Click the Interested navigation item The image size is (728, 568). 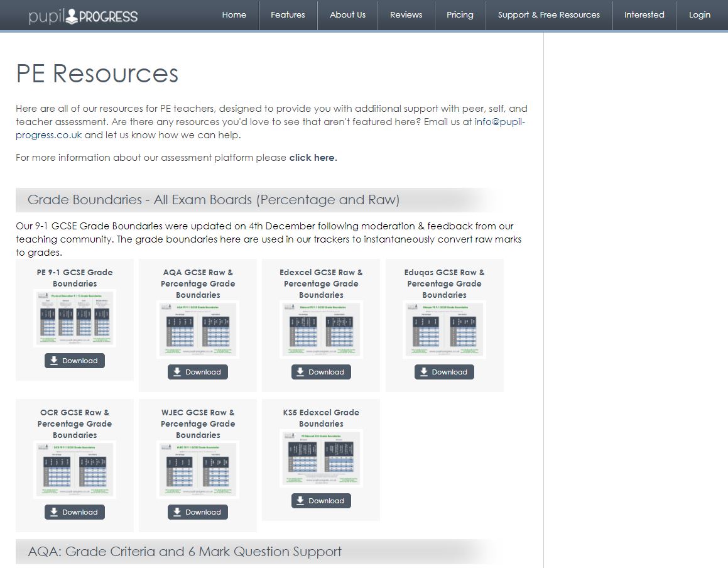(644, 15)
